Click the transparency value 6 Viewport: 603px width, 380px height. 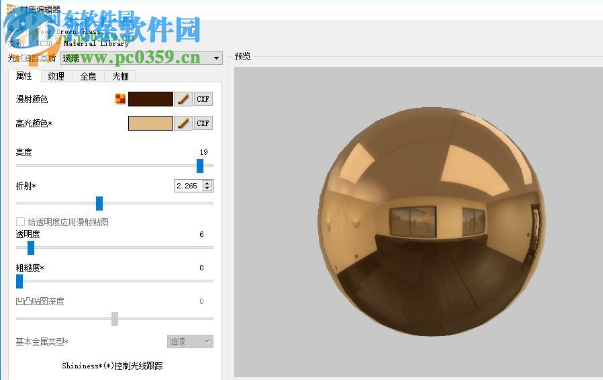pos(202,234)
